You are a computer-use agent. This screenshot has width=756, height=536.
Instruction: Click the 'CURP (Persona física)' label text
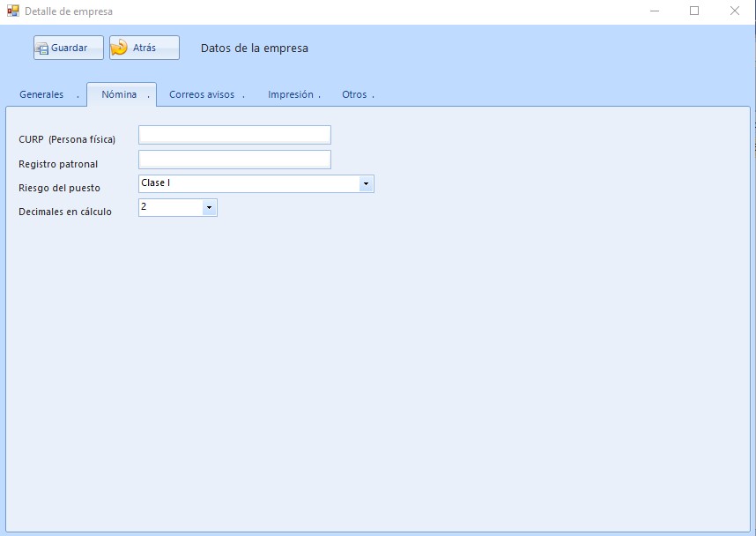pyautogui.click(x=67, y=139)
